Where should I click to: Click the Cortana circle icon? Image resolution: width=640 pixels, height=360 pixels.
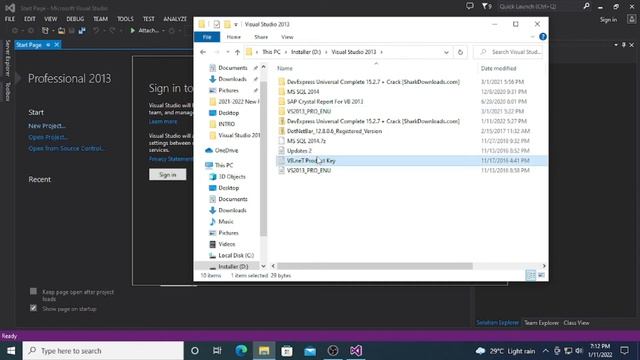(x=195, y=351)
